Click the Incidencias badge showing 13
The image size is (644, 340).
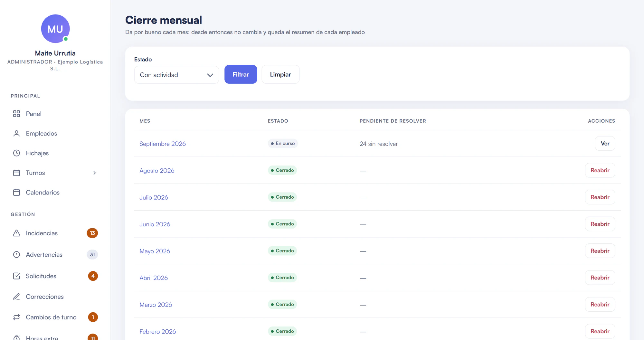coord(92,233)
